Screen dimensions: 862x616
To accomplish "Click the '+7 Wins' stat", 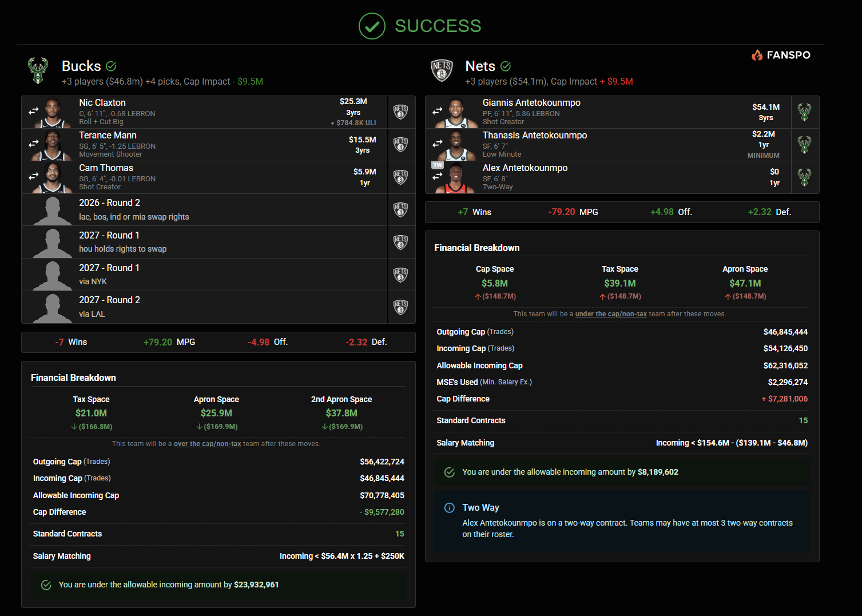I will [x=475, y=212].
